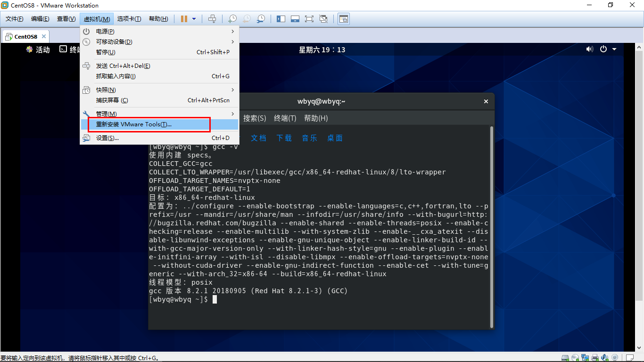644x362 pixels.
Task: Click the network adapter status bar icon
Action: point(586,358)
